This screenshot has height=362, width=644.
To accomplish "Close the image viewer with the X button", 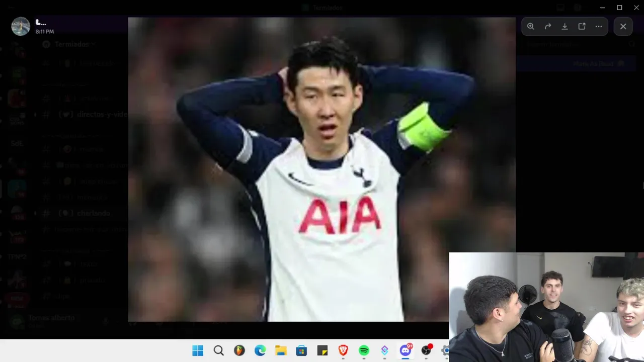I will pyautogui.click(x=623, y=27).
